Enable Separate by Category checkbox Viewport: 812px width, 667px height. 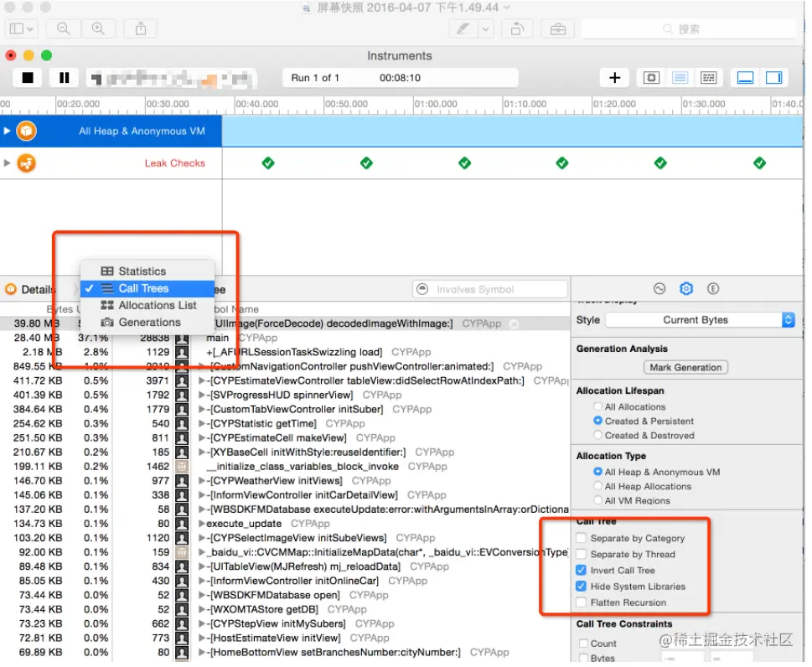pyautogui.click(x=581, y=538)
